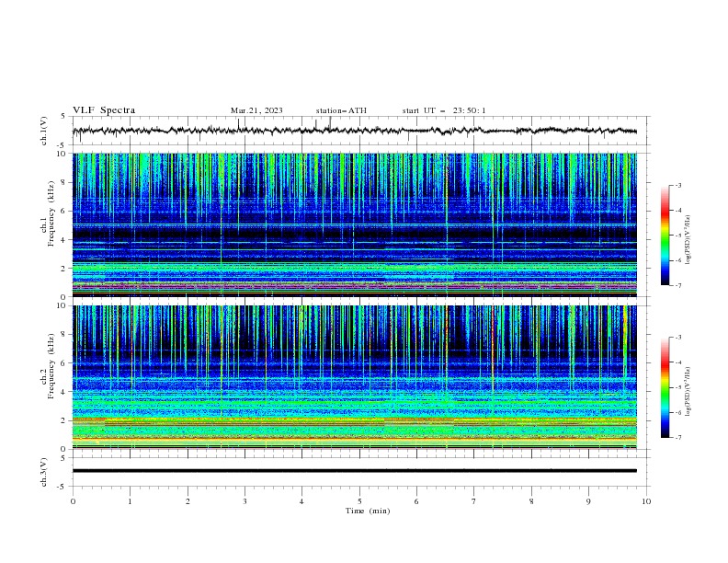Click ch.2 frequency tick "2"
The width and height of the screenshot is (728, 563).
(64, 420)
